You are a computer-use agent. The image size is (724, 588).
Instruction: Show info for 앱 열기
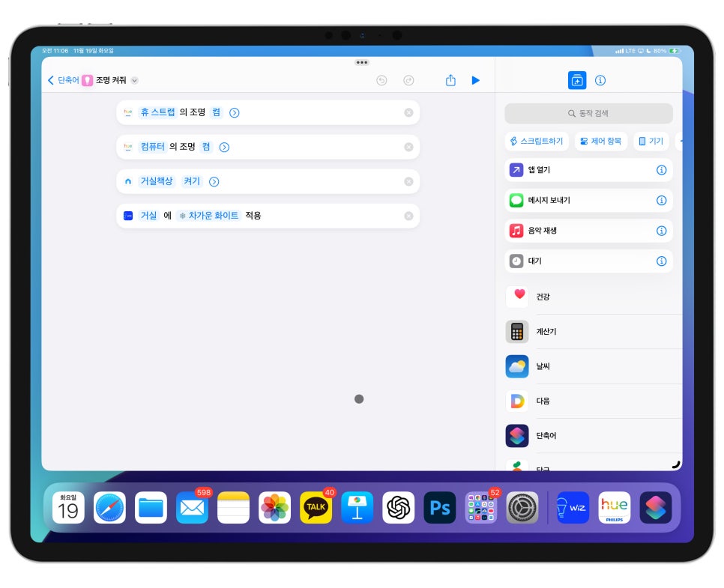[x=662, y=170]
